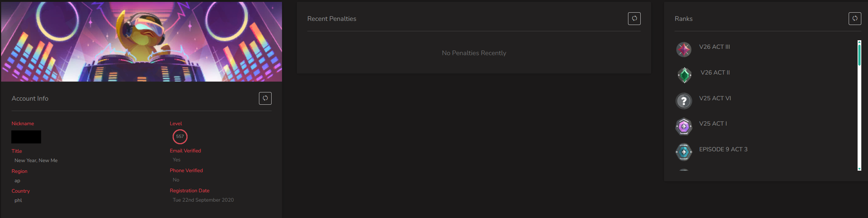The width and height of the screenshot is (868, 218).
Task: Click the No Penalties Recently message
Action: point(474,53)
